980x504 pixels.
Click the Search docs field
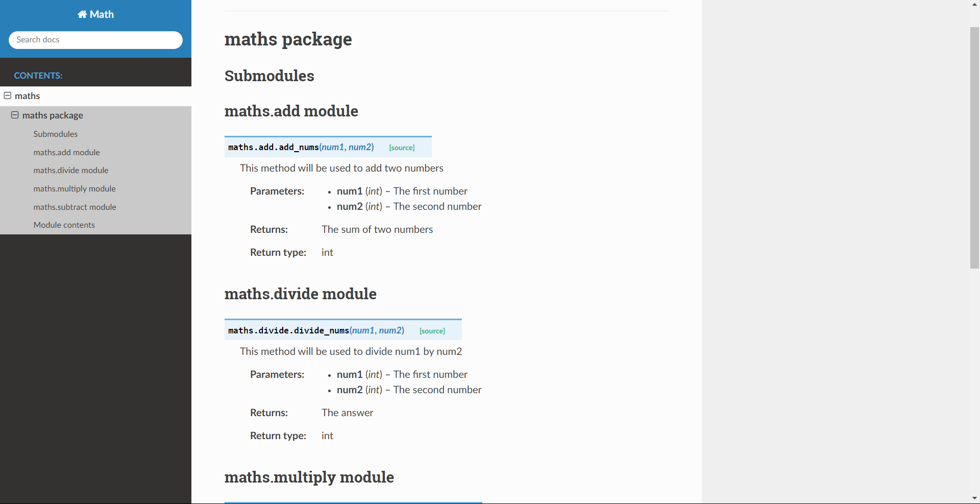point(95,40)
